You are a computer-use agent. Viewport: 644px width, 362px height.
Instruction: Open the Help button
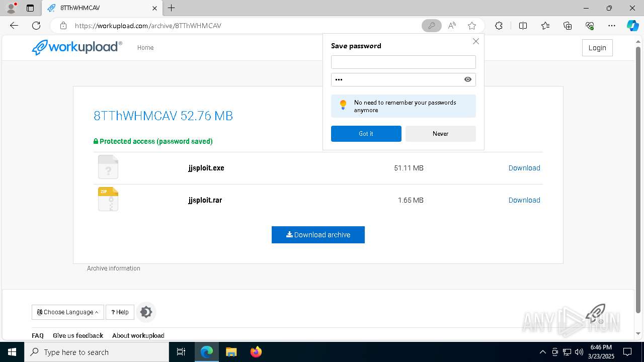click(x=120, y=312)
